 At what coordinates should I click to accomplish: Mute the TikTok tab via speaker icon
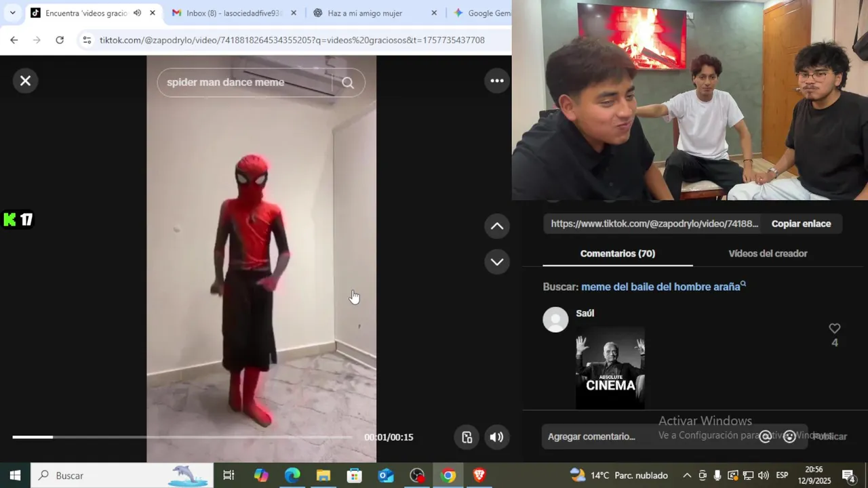point(137,13)
